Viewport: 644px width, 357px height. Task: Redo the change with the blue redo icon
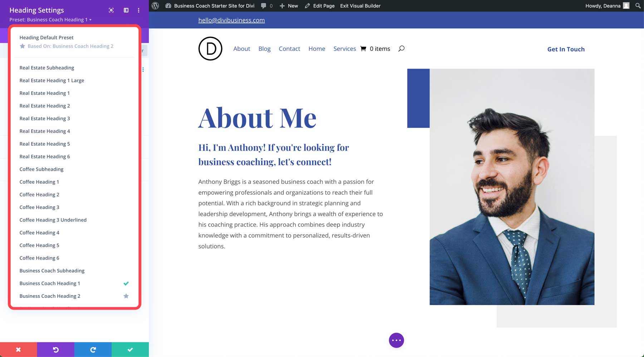93,349
